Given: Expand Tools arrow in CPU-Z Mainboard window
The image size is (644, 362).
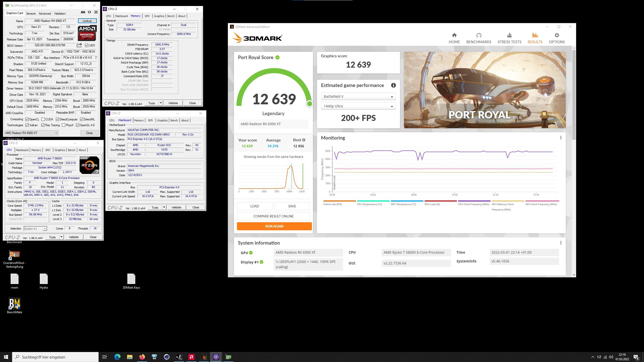Looking at the screenshot, I should pyautogui.click(x=164, y=207).
